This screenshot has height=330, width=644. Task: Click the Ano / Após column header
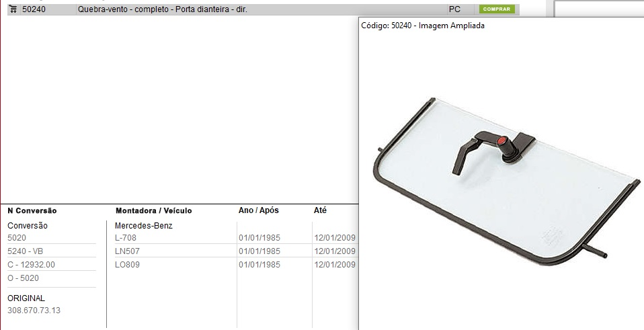(x=258, y=210)
